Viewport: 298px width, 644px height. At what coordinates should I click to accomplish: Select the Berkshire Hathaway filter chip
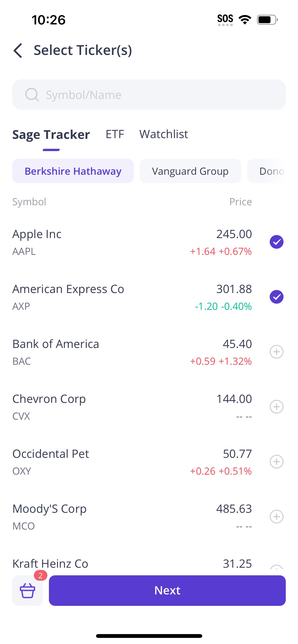73,171
